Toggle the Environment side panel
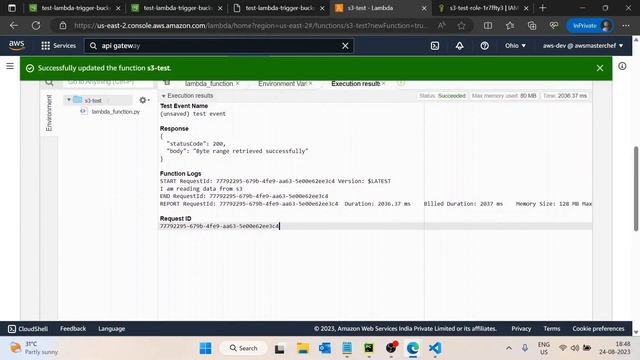The image size is (640, 360). [49, 113]
